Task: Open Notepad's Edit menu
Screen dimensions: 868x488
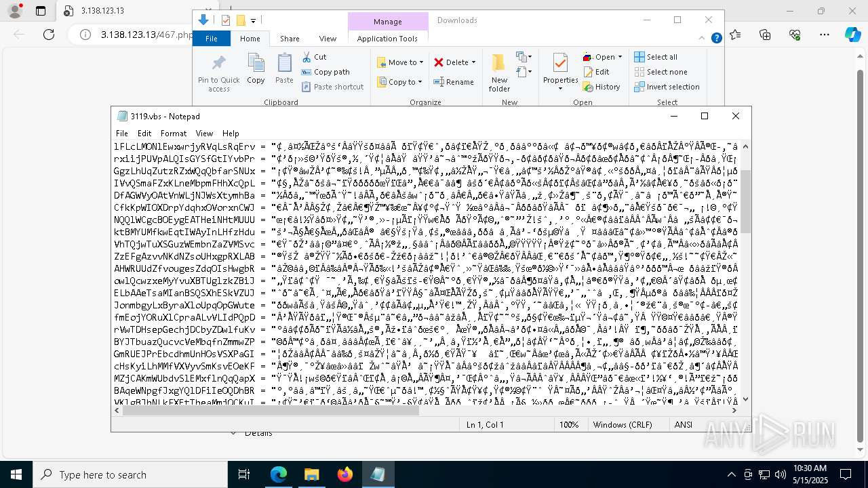Action: point(144,134)
